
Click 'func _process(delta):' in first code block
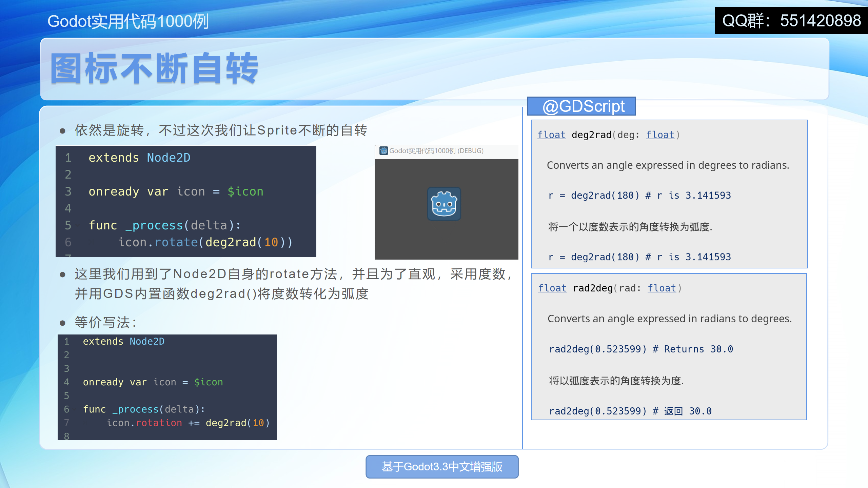165,225
